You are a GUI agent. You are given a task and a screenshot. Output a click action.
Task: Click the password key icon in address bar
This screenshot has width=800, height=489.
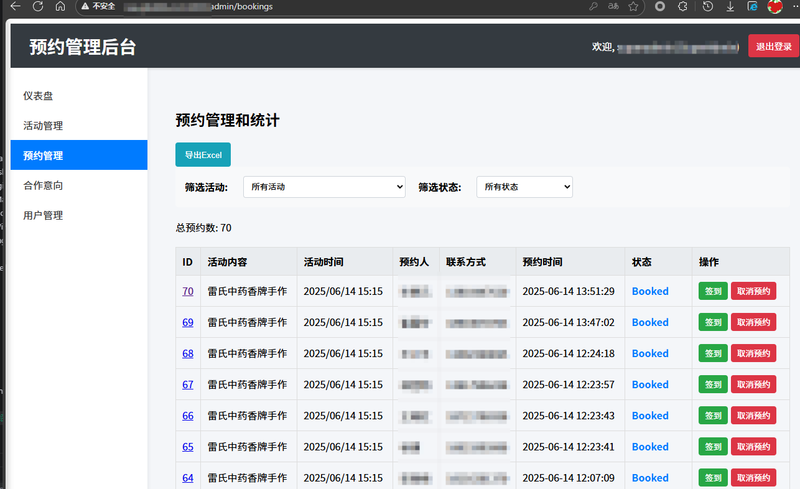593,6
